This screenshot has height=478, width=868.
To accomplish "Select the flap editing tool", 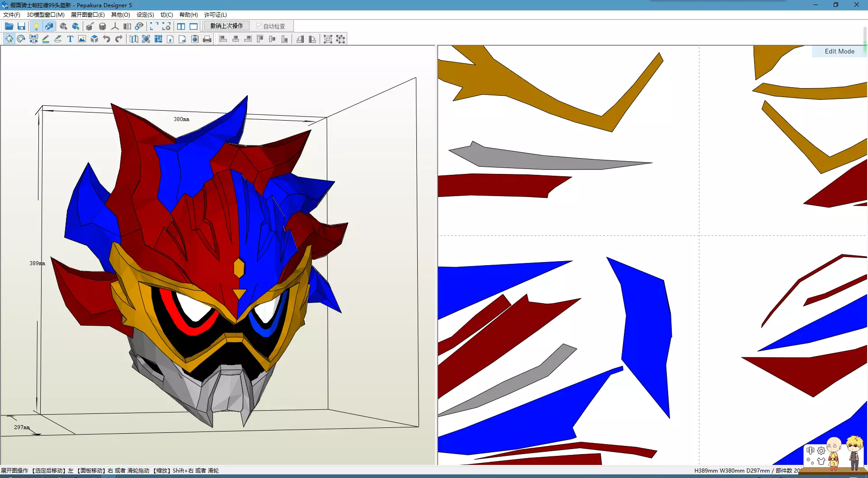I will (x=58, y=39).
